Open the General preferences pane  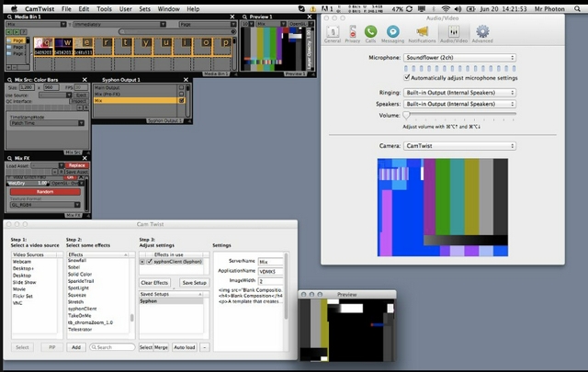click(x=332, y=33)
